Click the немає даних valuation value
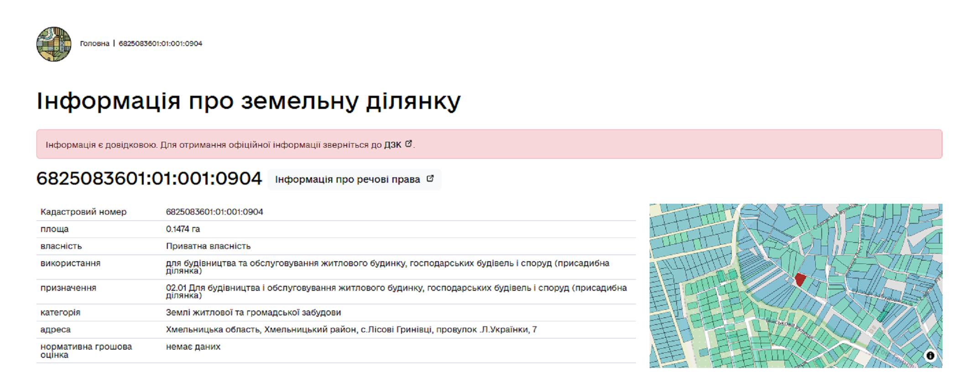 [193, 347]
